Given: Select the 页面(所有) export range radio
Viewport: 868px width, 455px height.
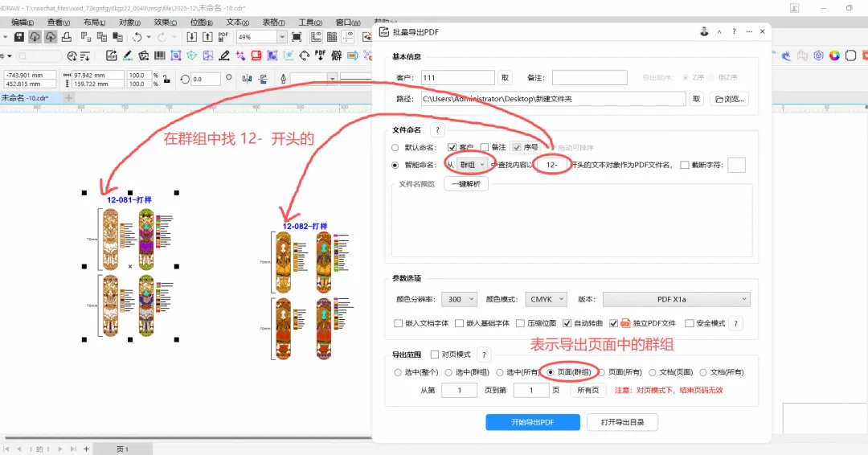Looking at the screenshot, I should tap(601, 372).
